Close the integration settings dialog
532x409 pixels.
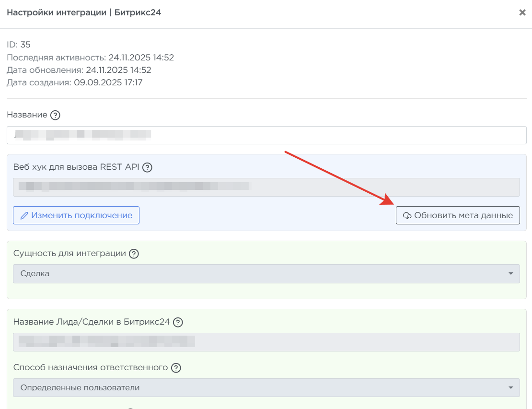point(522,12)
